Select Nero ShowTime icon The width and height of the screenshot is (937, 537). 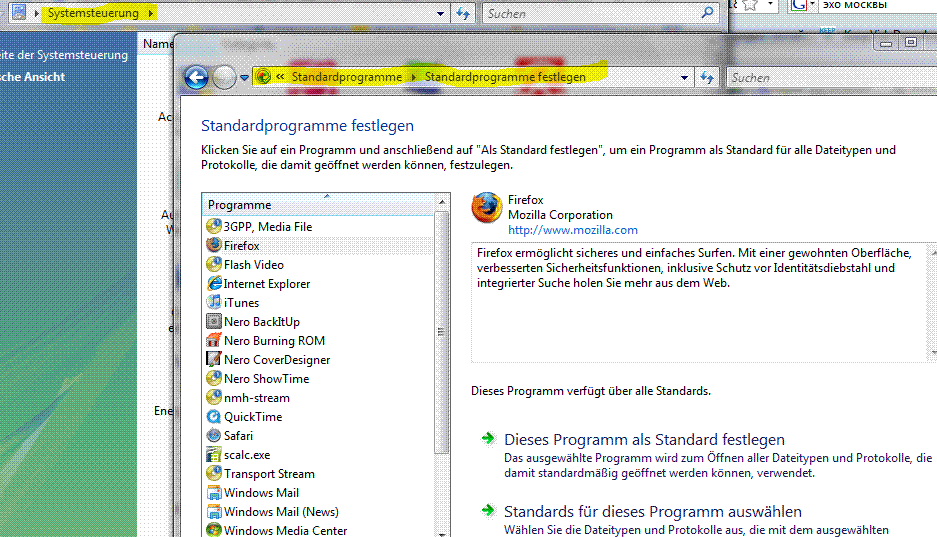point(214,378)
